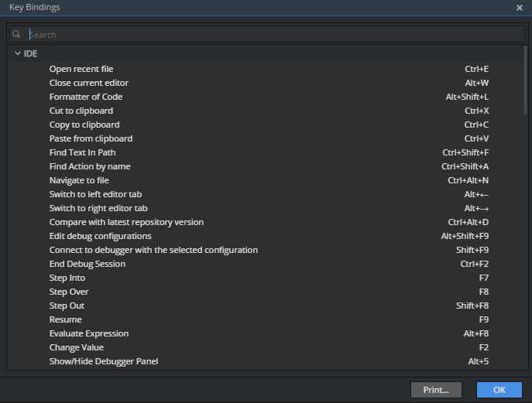Image resolution: width=532 pixels, height=403 pixels.
Task: Select Find Text In Path row
Action: (266, 152)
